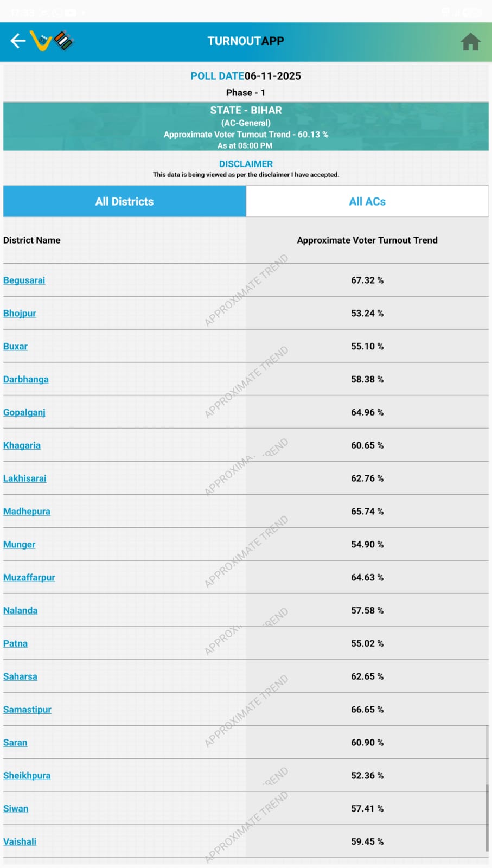This screenshot has height=868, width=492.
Task: Open the Gopalganj district link
Action: [24, 412]
